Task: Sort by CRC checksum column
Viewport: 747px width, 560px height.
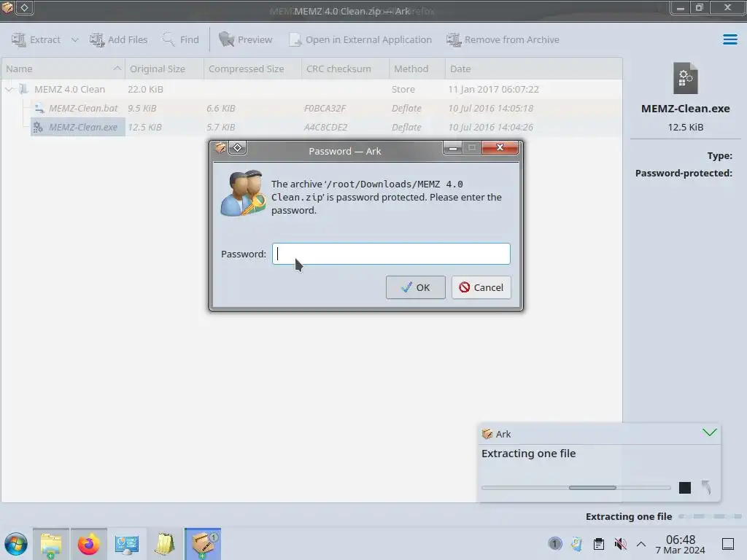Action: 345,69
